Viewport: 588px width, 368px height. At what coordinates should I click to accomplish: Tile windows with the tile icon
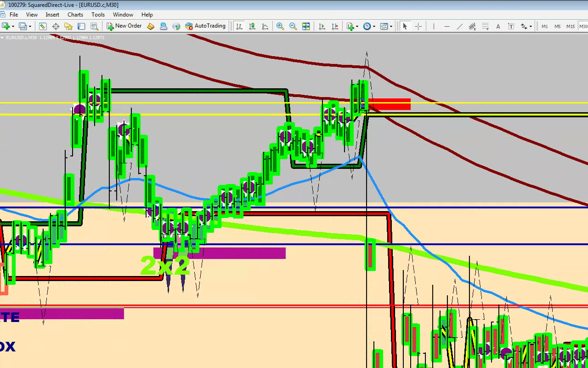(306, 26)
